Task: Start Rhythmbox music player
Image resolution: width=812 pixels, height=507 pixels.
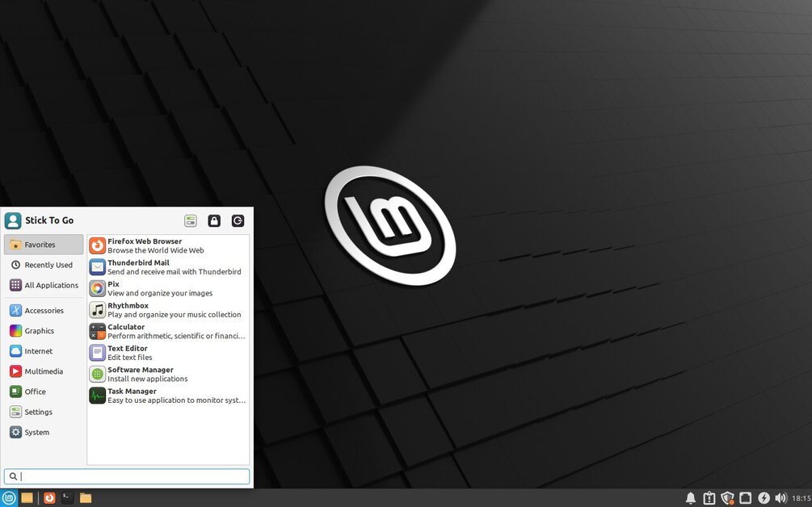Action: pos(168,310)
